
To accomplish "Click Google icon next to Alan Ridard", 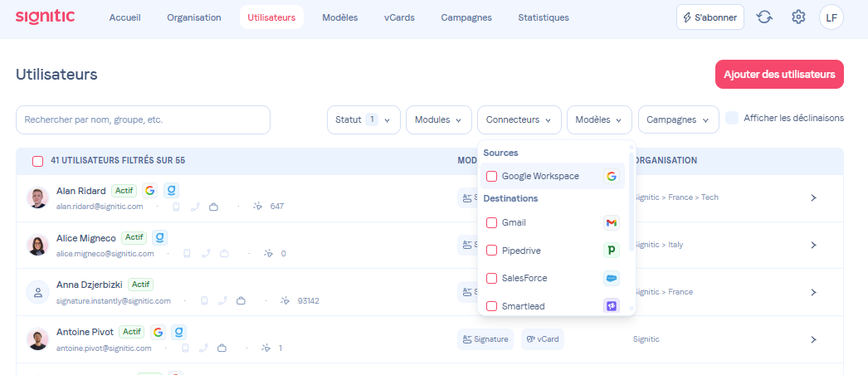I will coord(149,191).
